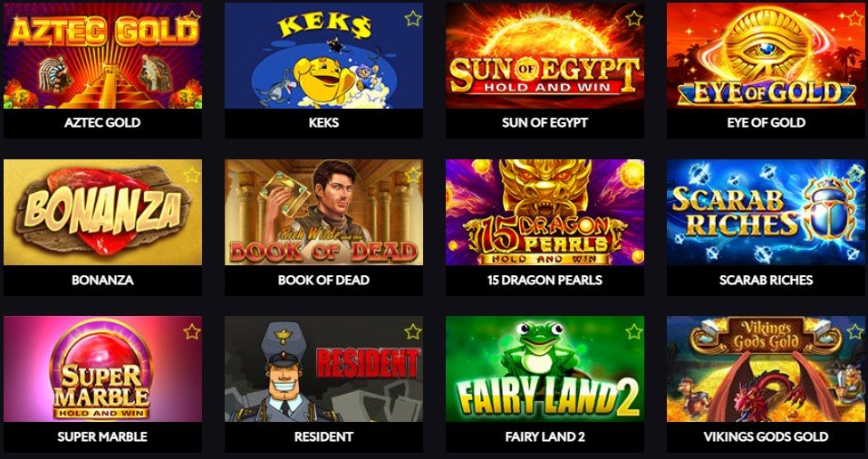Mark Eye of Gold as favorite
Screen dimensions: 868x459
click(x=854, y=18)
